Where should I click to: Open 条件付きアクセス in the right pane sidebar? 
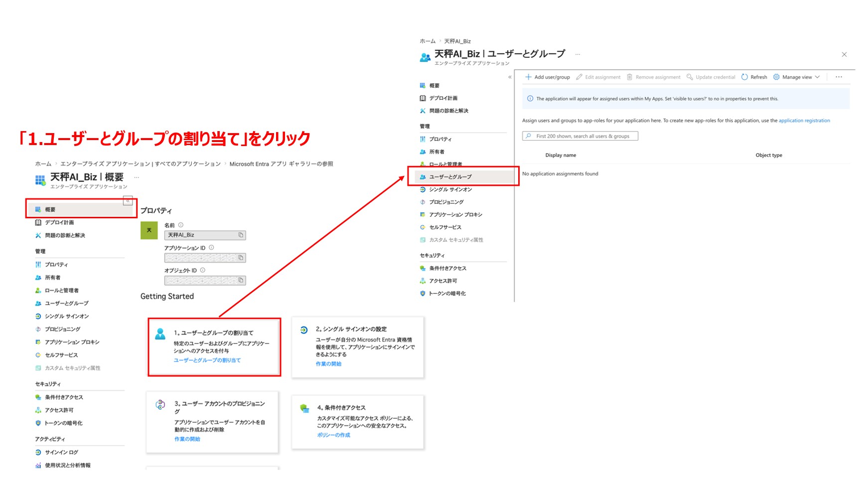443,268
